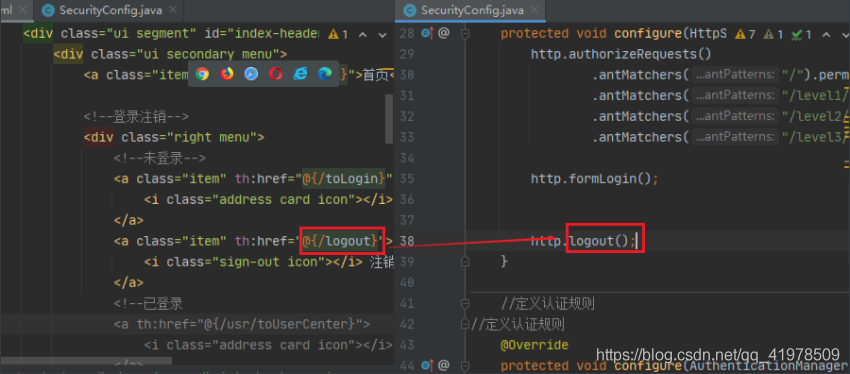Screen dimensions: 850x374
Task: Collapse the comment fold at line 42
Action: 465,324
